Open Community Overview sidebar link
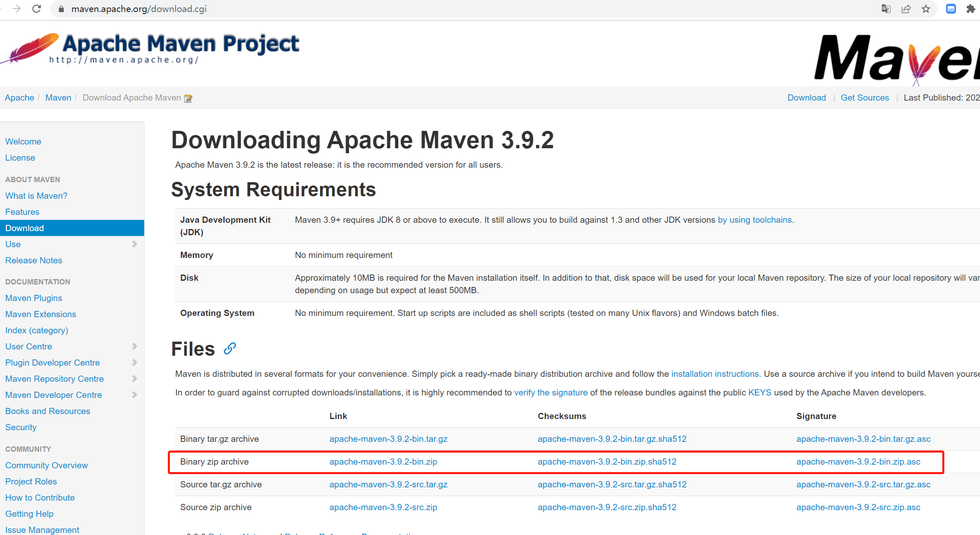The width and height of the screenshot is (980, 535). (x=47, y=465)
